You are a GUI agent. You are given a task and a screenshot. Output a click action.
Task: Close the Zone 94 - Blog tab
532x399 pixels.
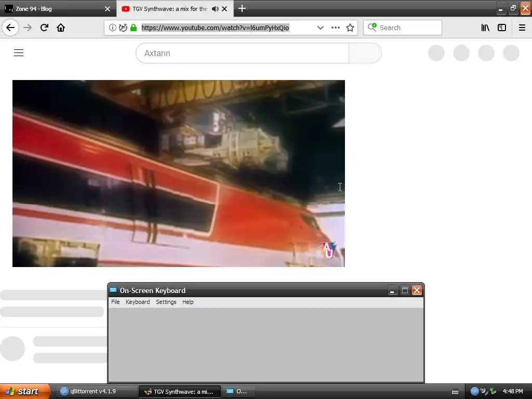108,9
